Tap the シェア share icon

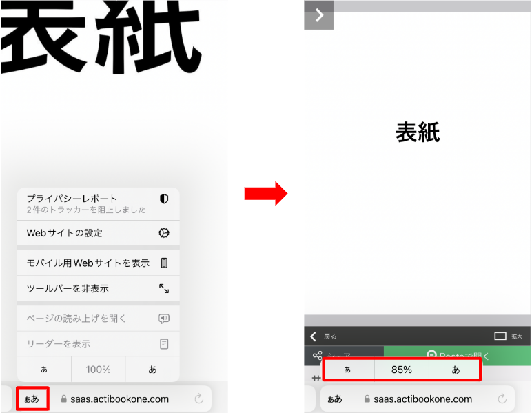coord(318,356)
